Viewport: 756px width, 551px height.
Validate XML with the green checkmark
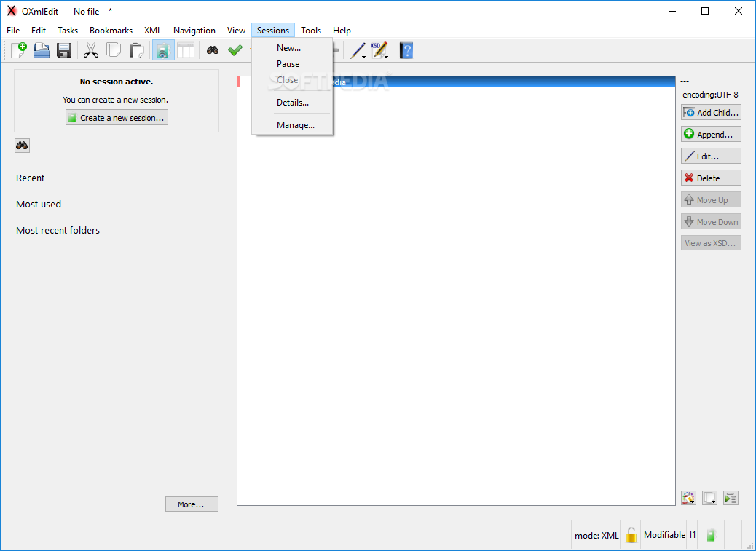pos(235,50)
